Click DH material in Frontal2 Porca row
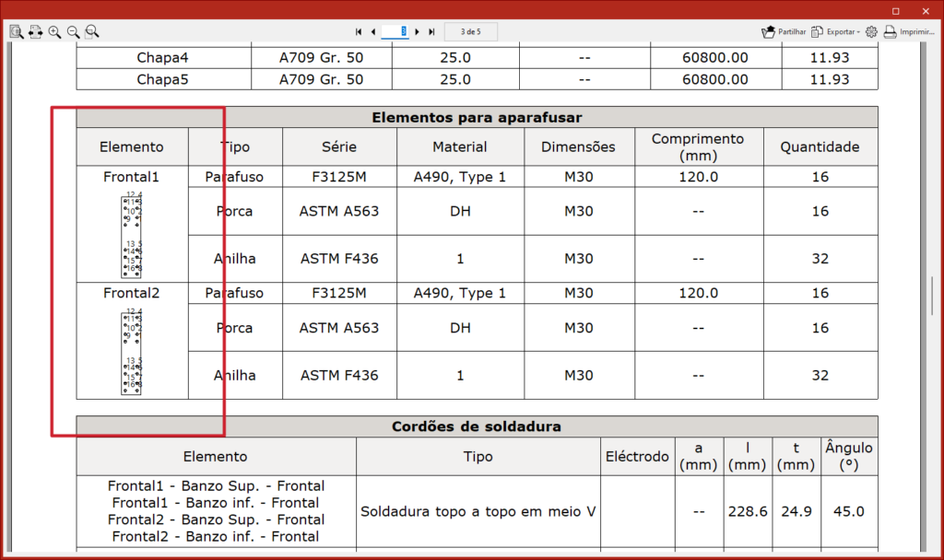Viewport: 944px width, 560px height. pyautogui.click(x=460, y=328)
